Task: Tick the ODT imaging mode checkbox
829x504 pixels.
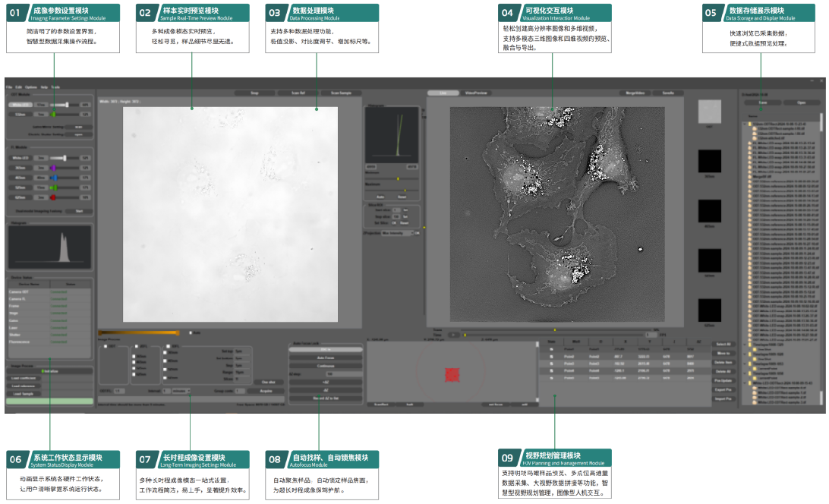Action: 106,346
